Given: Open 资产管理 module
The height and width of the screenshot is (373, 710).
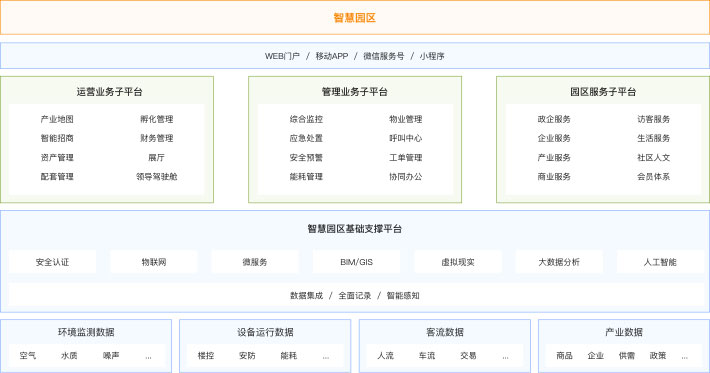Looking at the screenshot, I should tap(57, 158).
